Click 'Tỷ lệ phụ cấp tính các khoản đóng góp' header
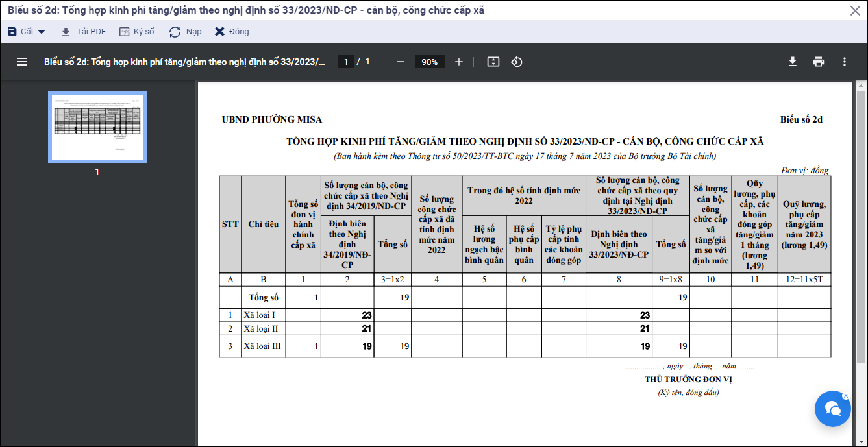Screen dimensions: 868x447 pyautogui.click(x=564, y=245)
